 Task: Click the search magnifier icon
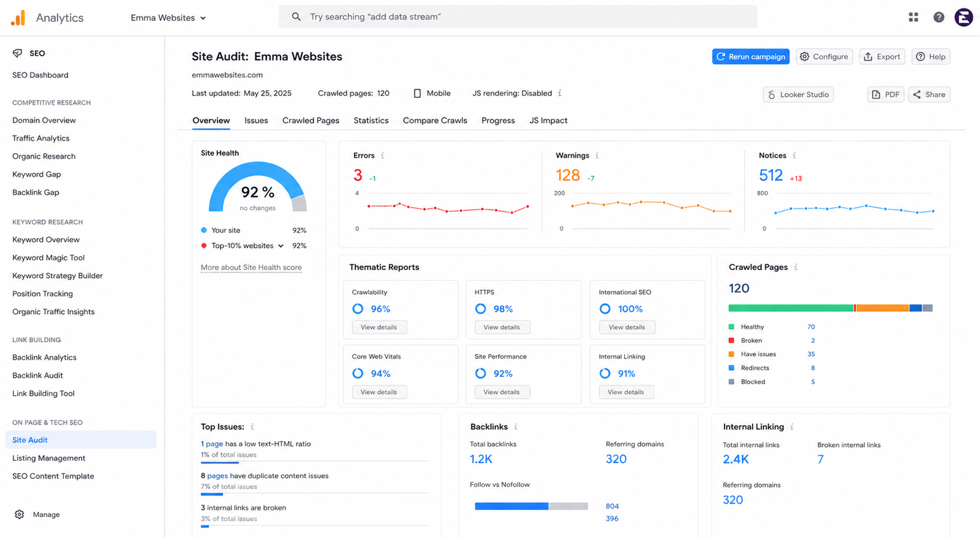(x=296, y=17)
